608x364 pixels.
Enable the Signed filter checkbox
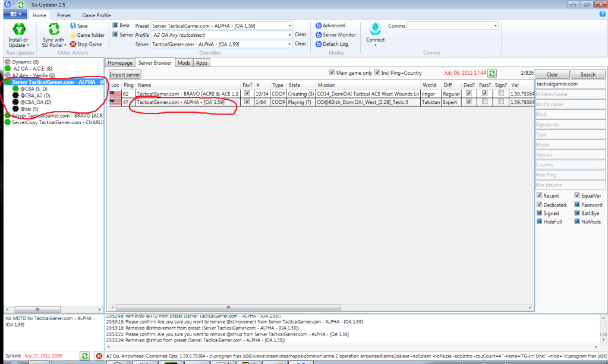pos(540,213)
